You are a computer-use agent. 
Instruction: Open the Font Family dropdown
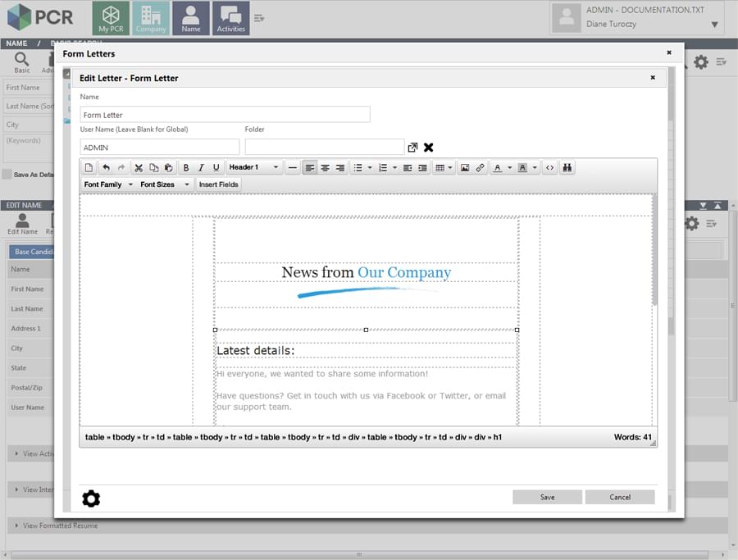point(108,184)
